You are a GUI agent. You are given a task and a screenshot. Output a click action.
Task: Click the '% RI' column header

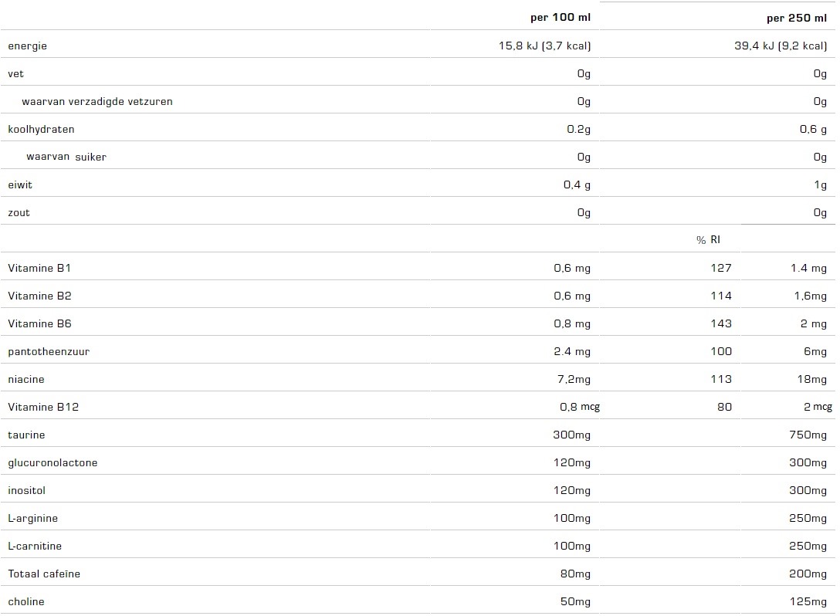(708, 240)
